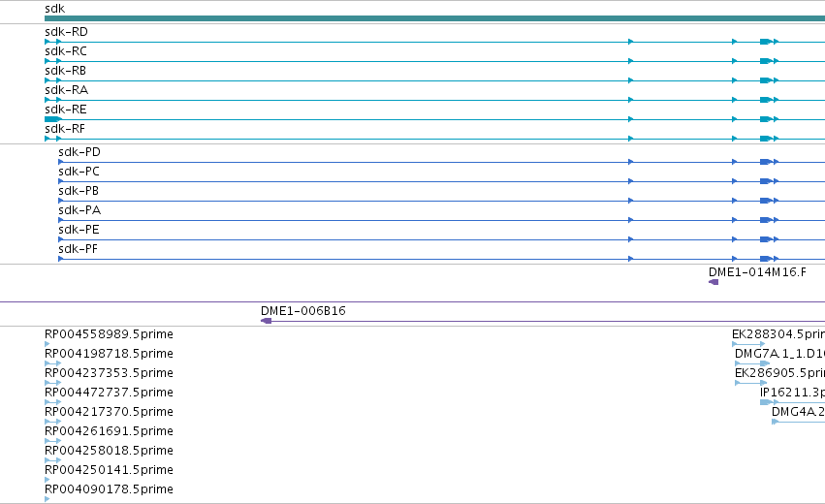The width and height of the screenshot is (825, 504).
Task: Click the sdk-RD transcript label
Action: (66, 32)
